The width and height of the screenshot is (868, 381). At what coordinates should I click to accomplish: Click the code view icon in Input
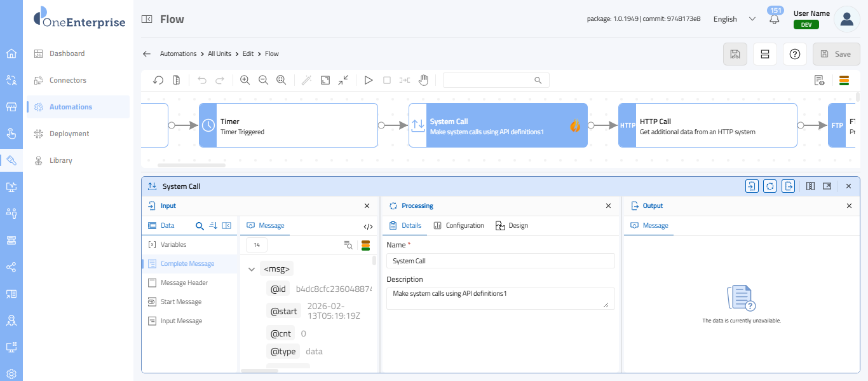point(368,226)
